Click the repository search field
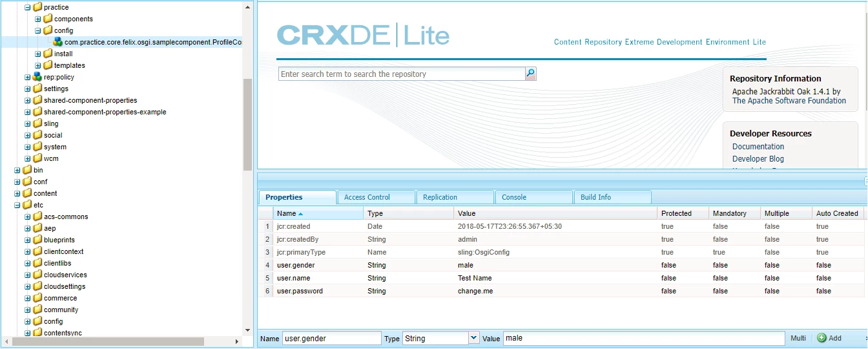 tap(402, 74)
